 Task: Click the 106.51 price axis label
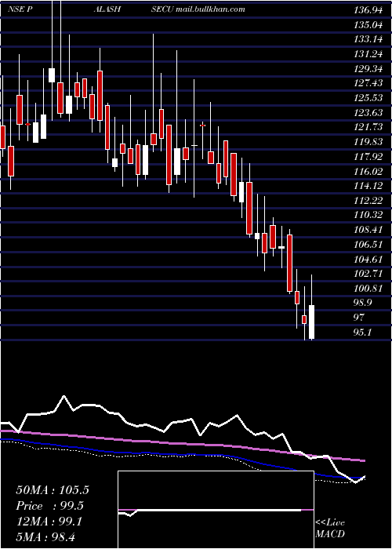[x=368, y=244]
